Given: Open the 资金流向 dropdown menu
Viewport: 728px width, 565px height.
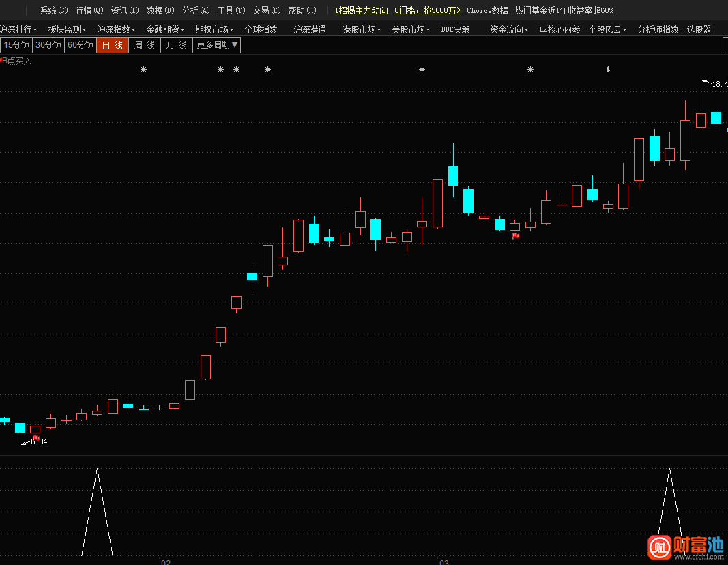Looking at the screenshot, I should click(x=509, y=30).
